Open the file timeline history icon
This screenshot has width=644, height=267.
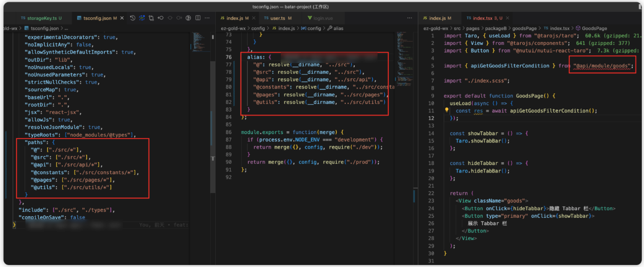(133, 18)
